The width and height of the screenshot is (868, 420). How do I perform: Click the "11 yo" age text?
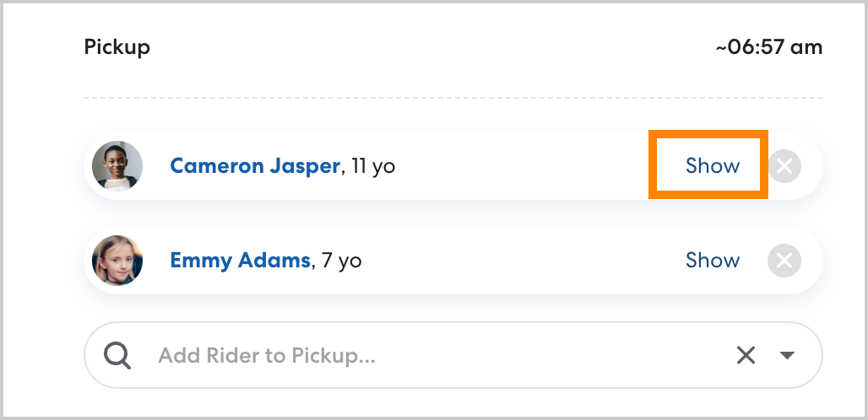click(373, 166)
